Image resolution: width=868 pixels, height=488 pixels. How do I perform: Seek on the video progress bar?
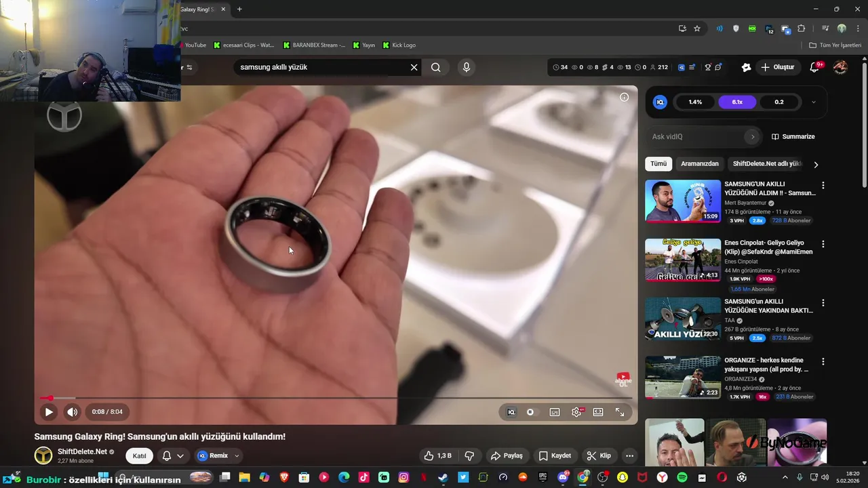point(336,398)
